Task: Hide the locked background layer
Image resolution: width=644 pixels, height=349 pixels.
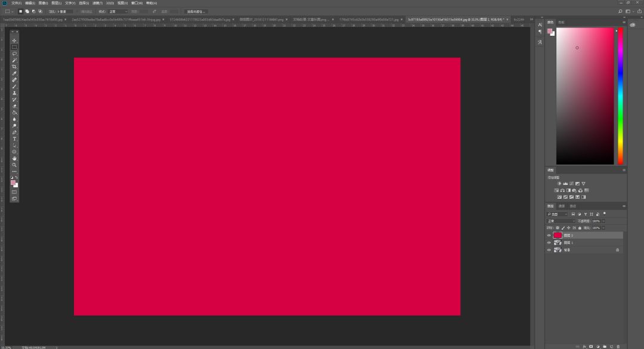Action: point(549,250)
